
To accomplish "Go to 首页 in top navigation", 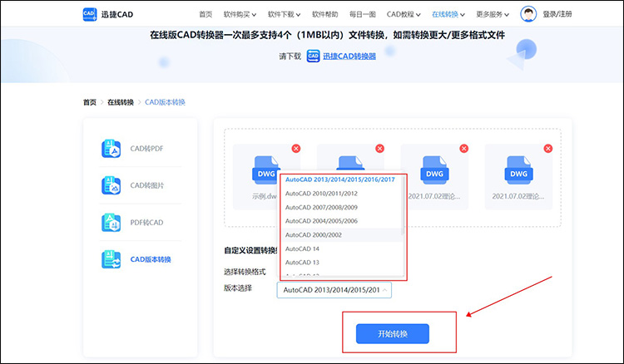I will point(206,14).
